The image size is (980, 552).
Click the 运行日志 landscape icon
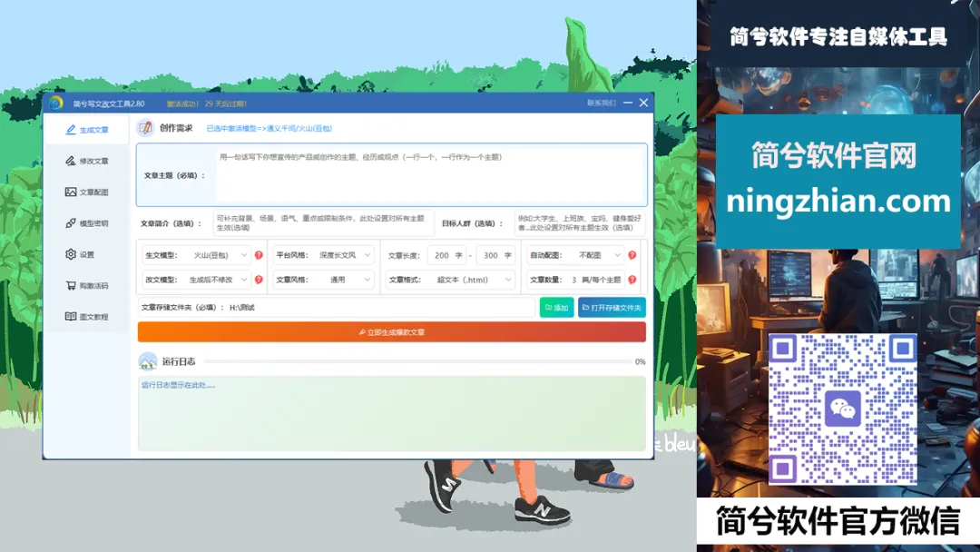click(x=148, y=361)
